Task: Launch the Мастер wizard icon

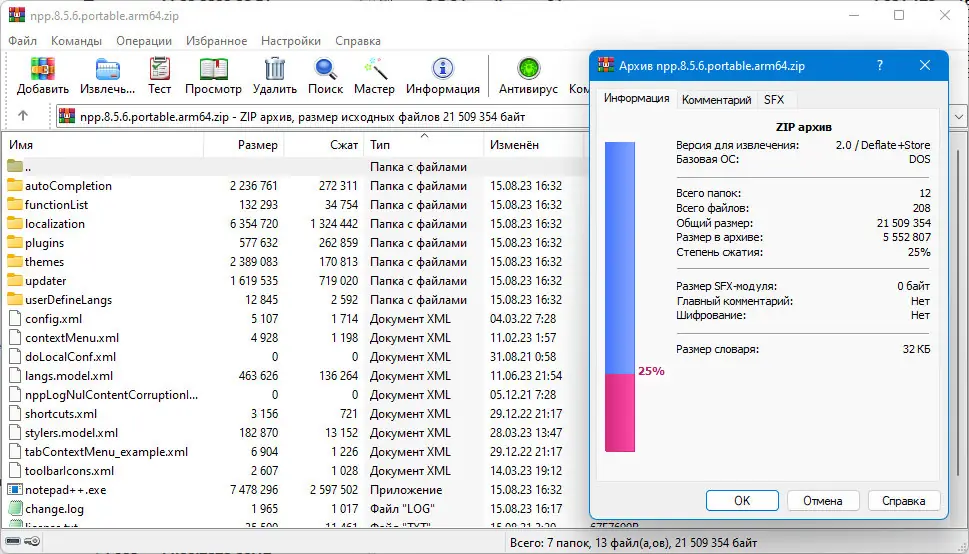Action: [374, 69]
